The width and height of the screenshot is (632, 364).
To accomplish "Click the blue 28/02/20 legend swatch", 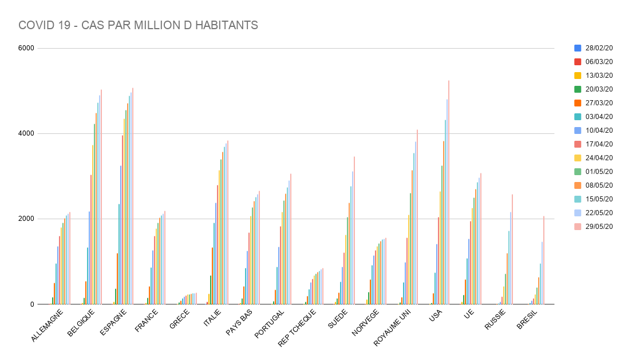I will tap(578, 48).
